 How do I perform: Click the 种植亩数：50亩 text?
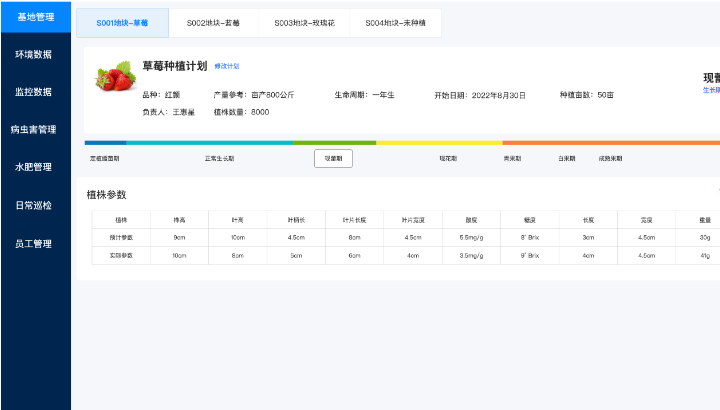click(587, 95)
